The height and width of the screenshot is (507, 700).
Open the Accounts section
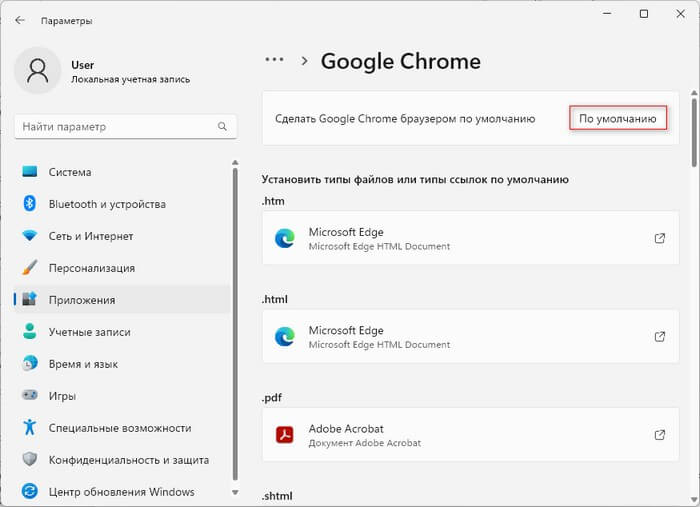[x=89, y=332]
